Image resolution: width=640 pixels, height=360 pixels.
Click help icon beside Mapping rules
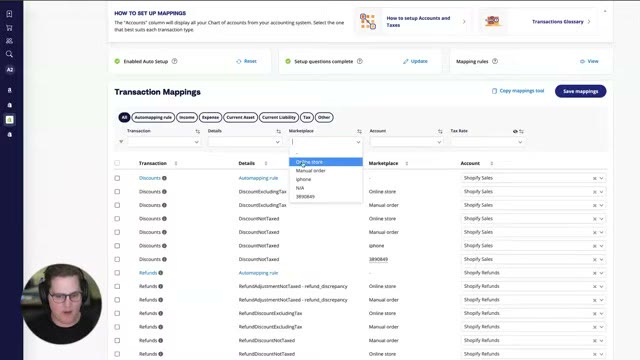pyautogui.click(x=495, y=61)
